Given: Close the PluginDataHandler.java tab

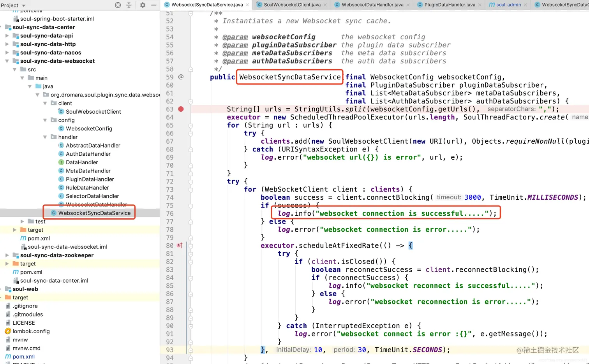Looking at the screenshot, I should [480, 5].
